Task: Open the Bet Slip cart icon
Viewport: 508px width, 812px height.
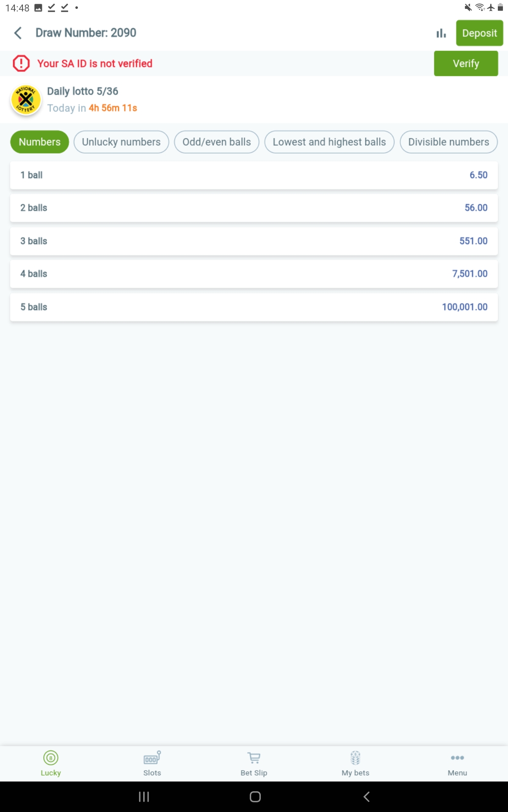Action: point(254,758)
